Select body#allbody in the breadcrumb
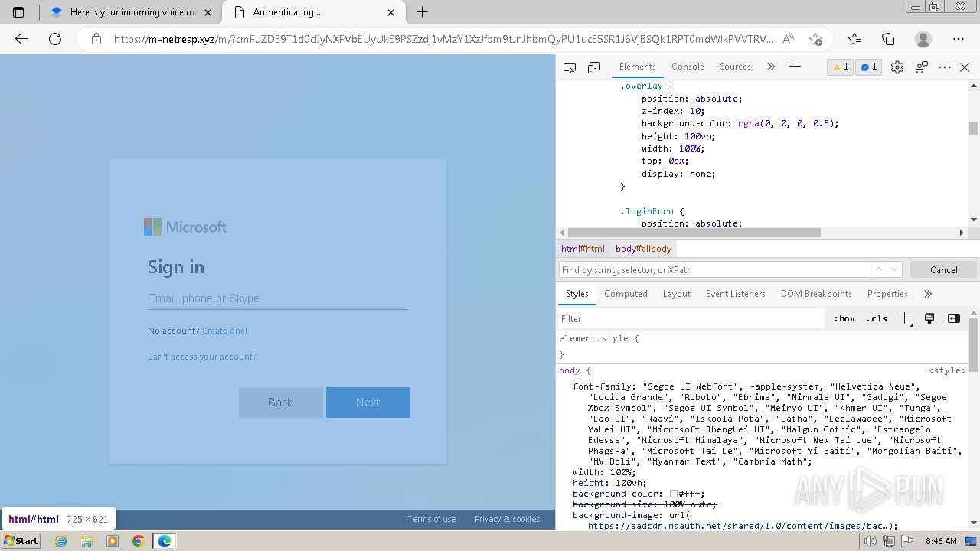 [x=643, y=249]
